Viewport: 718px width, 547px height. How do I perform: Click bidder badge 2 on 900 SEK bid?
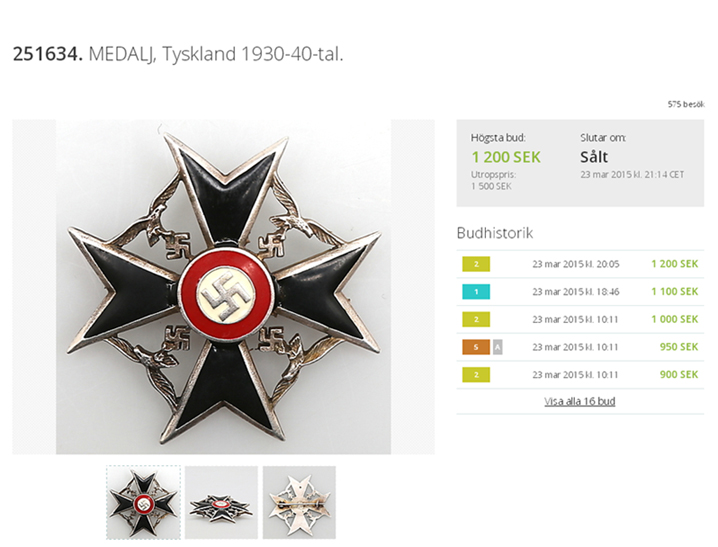[x=476, y=375]
